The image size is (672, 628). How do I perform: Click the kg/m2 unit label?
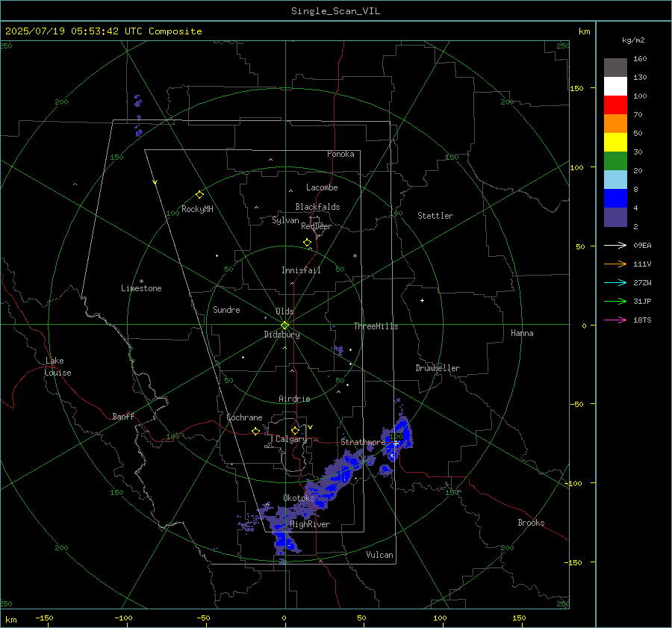pyautogui.click(x=633, y=40)
